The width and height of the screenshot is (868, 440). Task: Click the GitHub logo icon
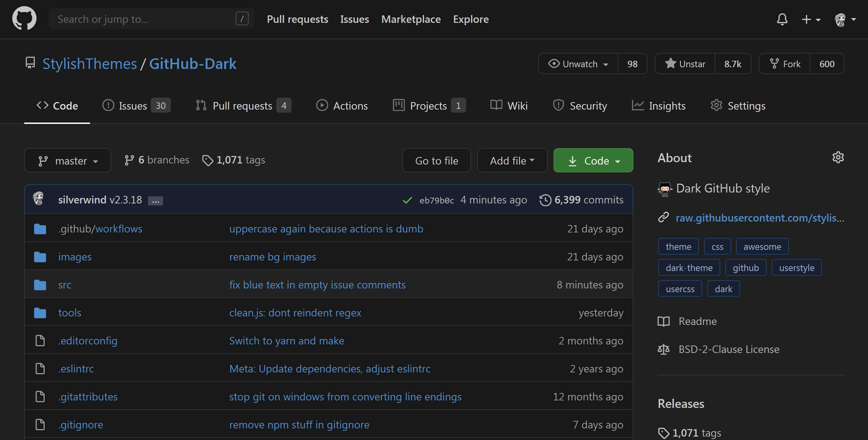coord(23,19)
